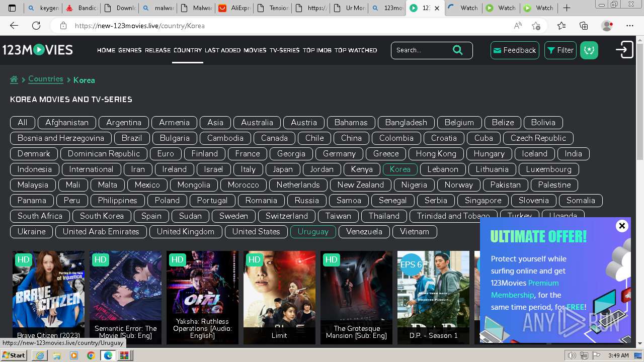The height and width of the screenshot is (362, 644).
Task: Select the Japan country tag
Action: pos(283,169)
